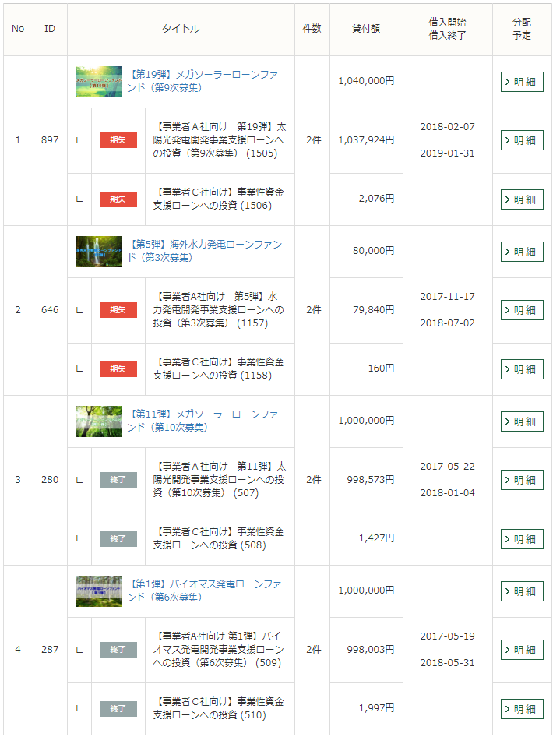Show 明細 for the 160円 loan row
Viewport: 560px width, 744px height.
pyautogui.click(x=522, y=369)
